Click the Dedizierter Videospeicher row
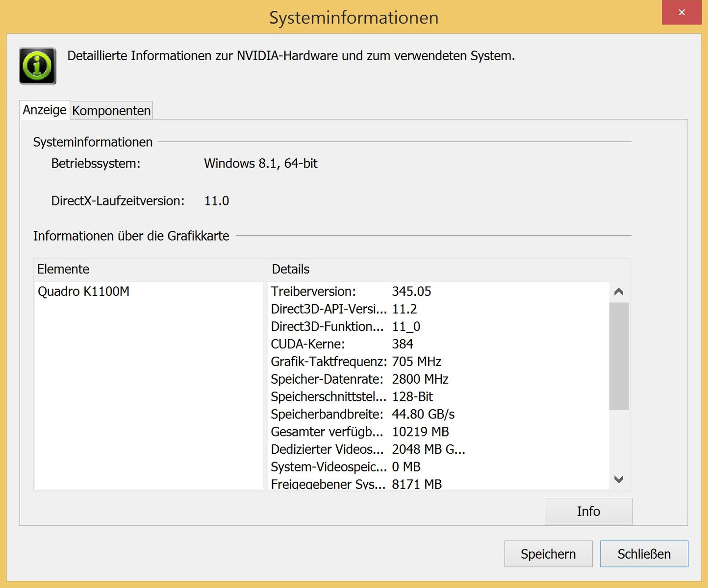Screen dimensions: 708x588 pyautogui.click(x=368, y=449)
